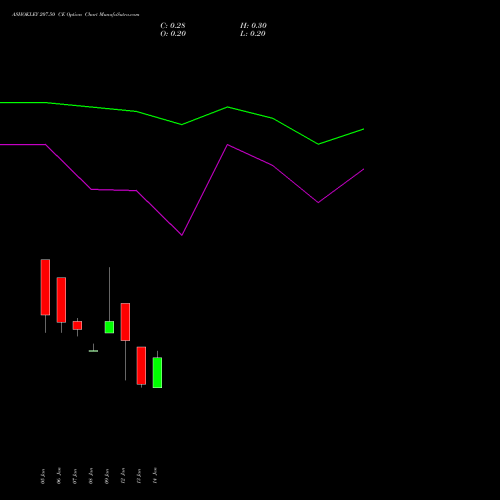Screen dimensions: 500x500
Task: Select the 12 Jan date label
Action: tap(123, 476)
